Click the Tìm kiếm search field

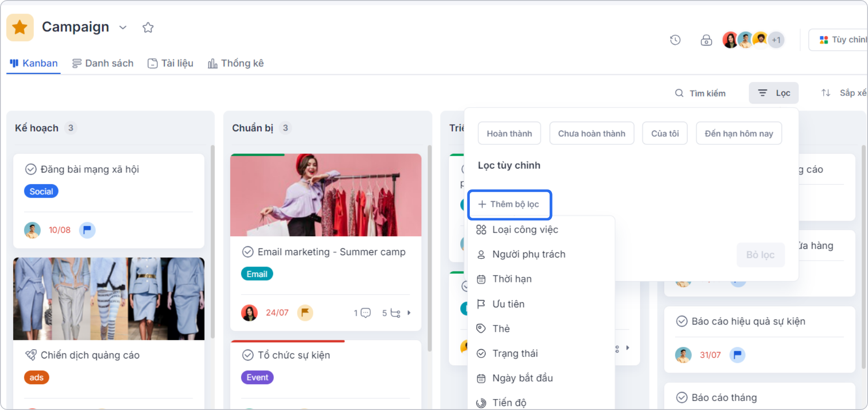(700, 93)
